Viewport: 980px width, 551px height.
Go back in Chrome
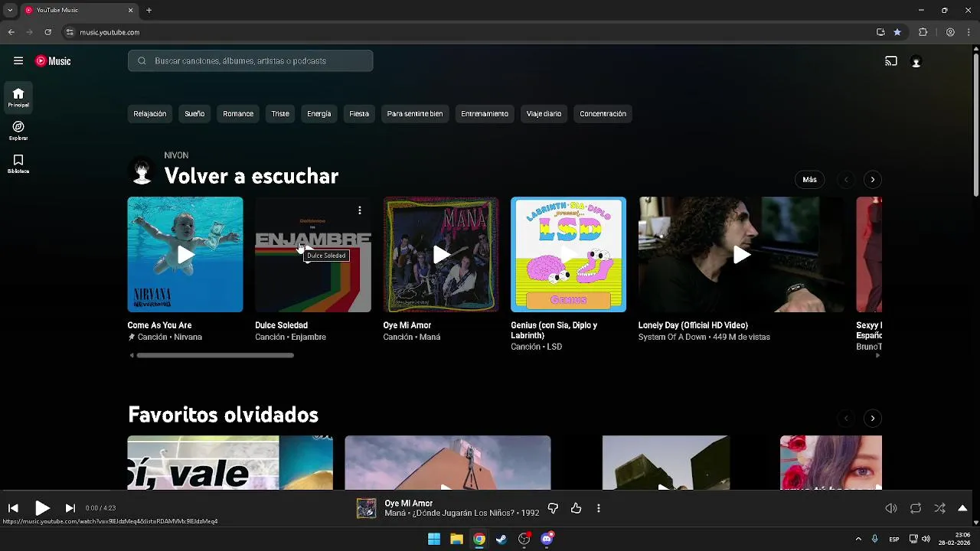(11, 32)
